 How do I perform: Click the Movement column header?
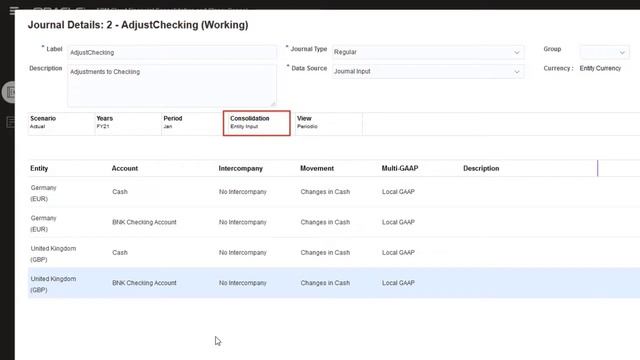click(x=317, y=168)
